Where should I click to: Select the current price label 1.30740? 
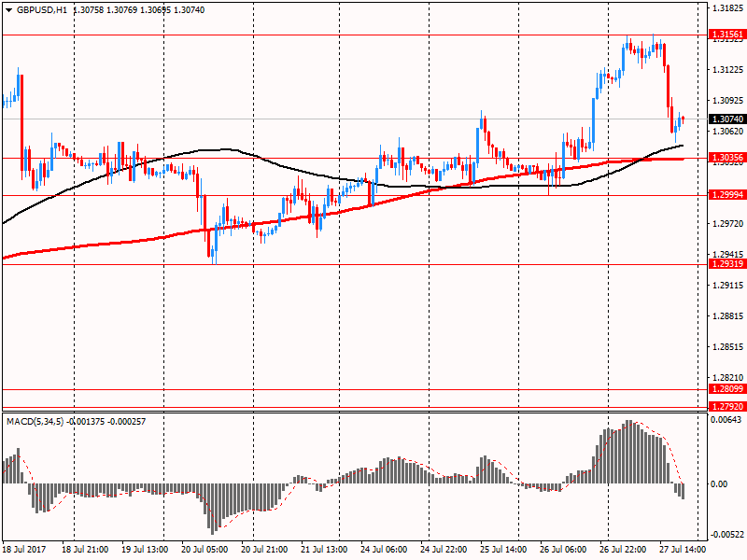pyautogui.click(x=727, y=119)
